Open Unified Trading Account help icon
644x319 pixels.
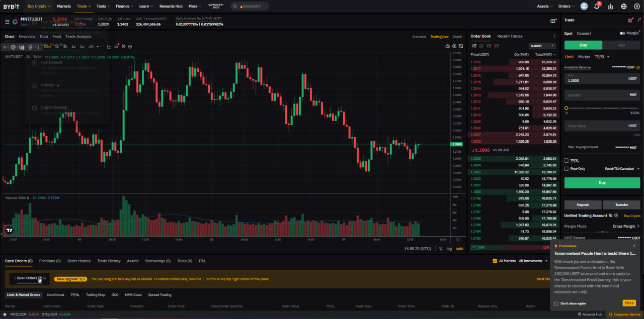tap(616, 216)
